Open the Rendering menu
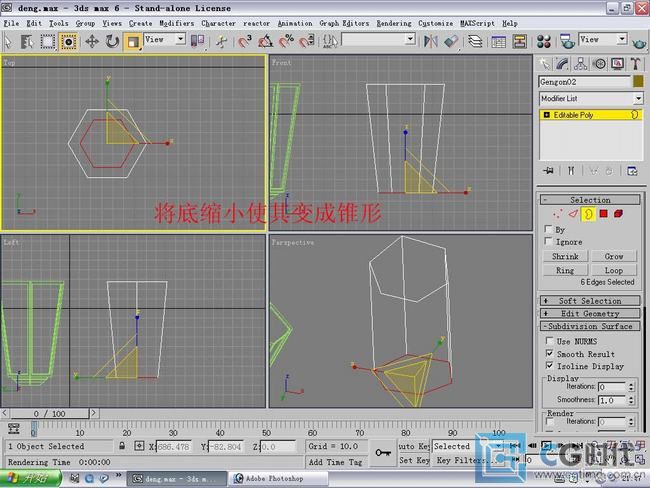Screen dimensions: 650x488 click(x=394, y=23)
